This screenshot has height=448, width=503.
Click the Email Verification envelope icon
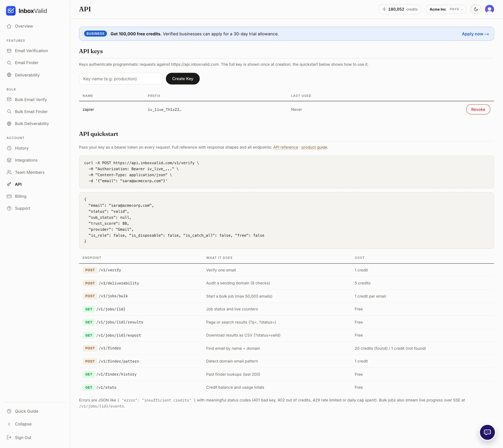pyautogui.click(x=9, y=51)
